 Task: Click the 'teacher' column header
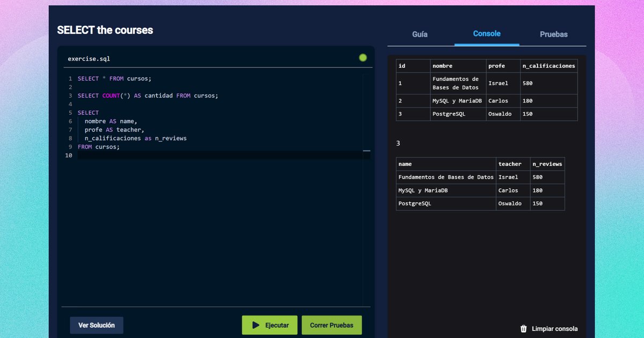[x=513, y=164]
